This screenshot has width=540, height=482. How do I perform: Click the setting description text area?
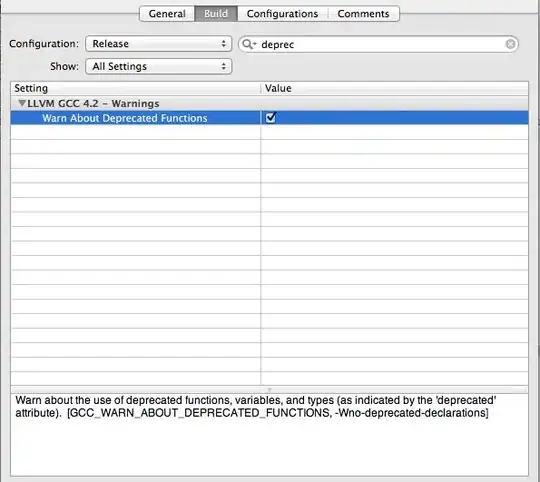(x=269, y=434)
